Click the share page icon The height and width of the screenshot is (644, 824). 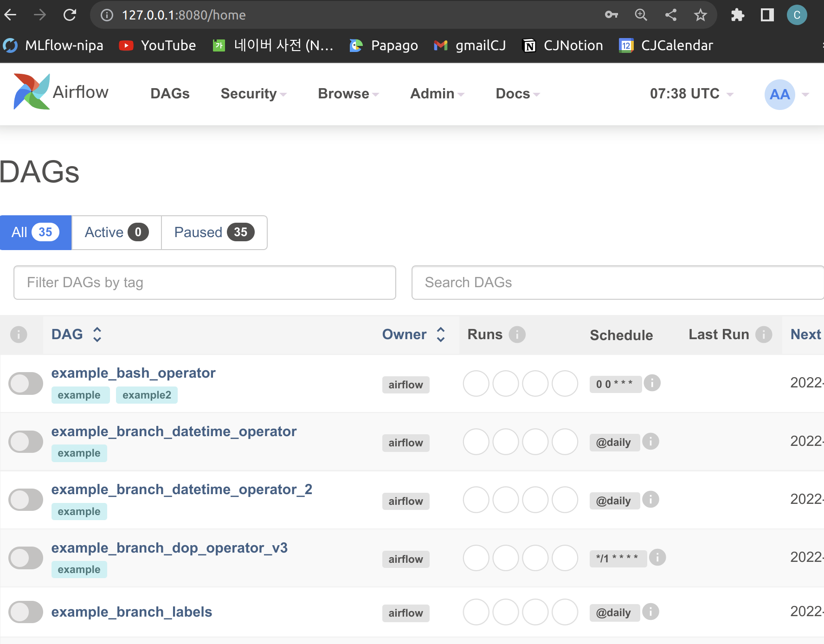pos(671,15)
